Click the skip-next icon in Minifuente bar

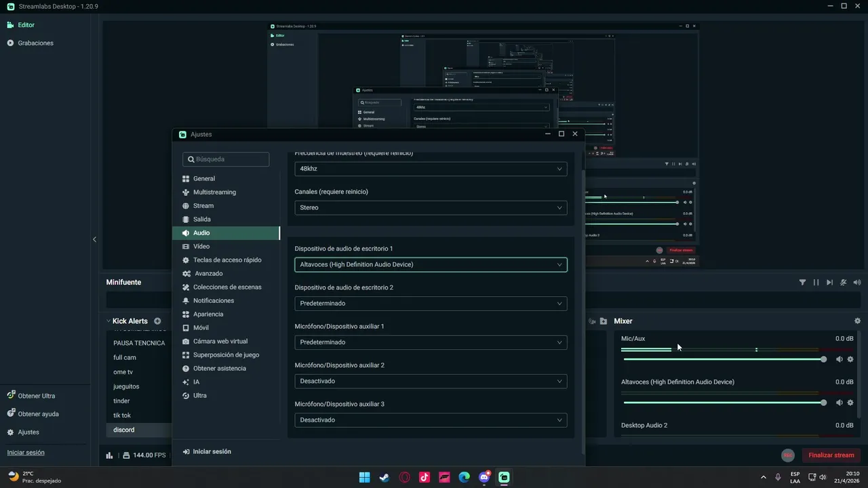pyautogui.click(x=829, y=283)
